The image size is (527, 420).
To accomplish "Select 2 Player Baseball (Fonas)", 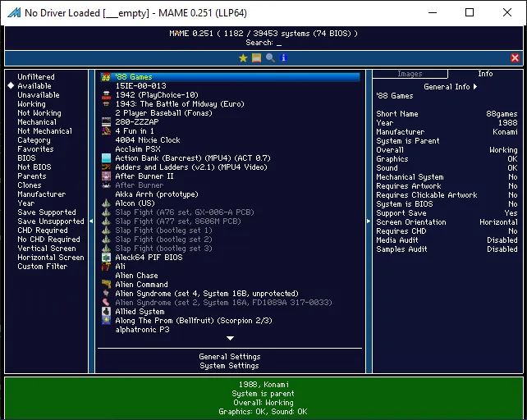I will [x=163, y=113].
